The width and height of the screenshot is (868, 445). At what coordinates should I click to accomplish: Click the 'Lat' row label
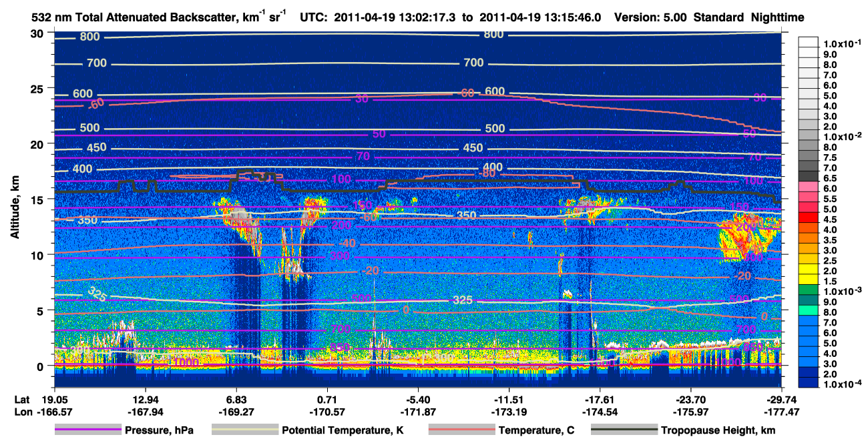pyautogui.click(x=22, y=398)
